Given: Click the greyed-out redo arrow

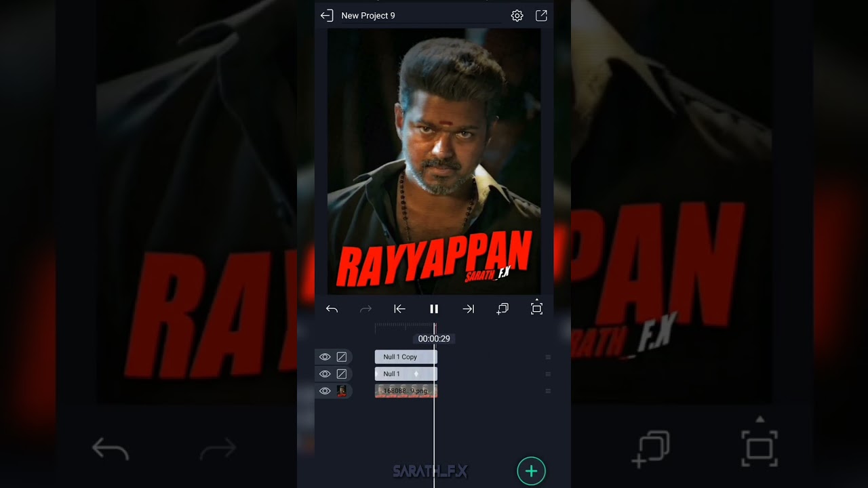Looking at the screenshot, I should 366,309.
